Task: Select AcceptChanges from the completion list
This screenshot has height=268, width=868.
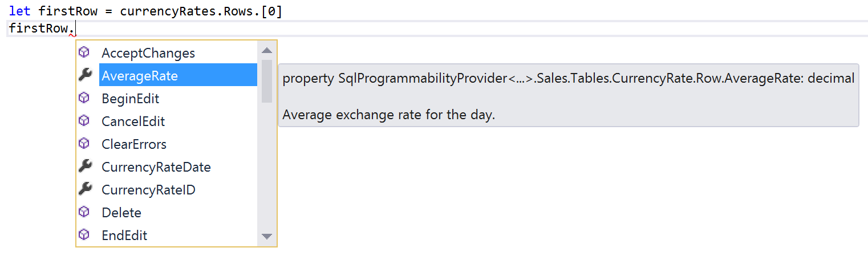Action: pos(148,53)
